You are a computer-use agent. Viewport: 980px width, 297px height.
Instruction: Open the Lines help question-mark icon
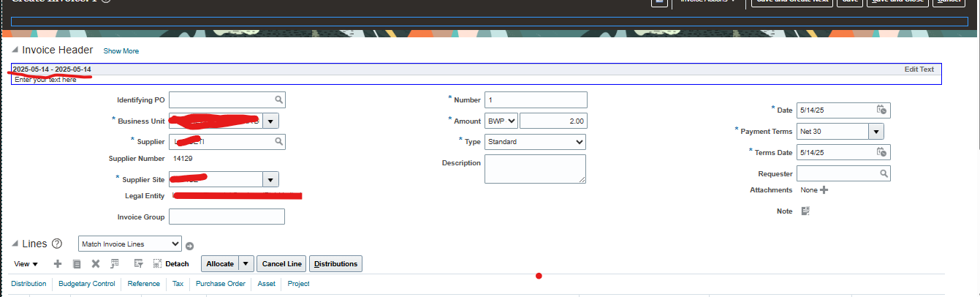(x=57, y=244)
